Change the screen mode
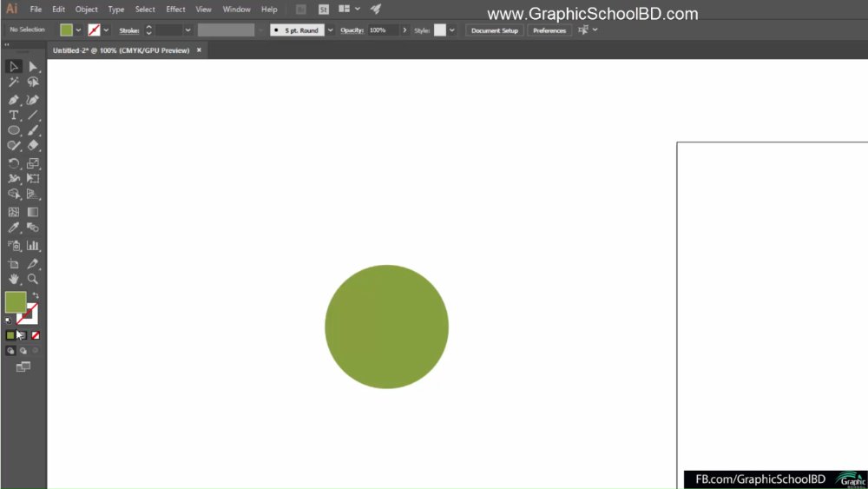 click(x=23, y=367)
